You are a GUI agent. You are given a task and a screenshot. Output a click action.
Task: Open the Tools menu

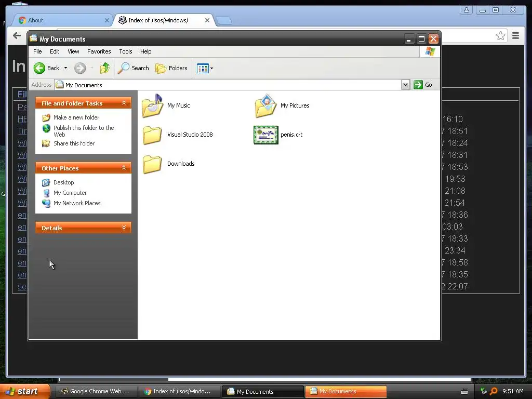[x=126, y=51]
